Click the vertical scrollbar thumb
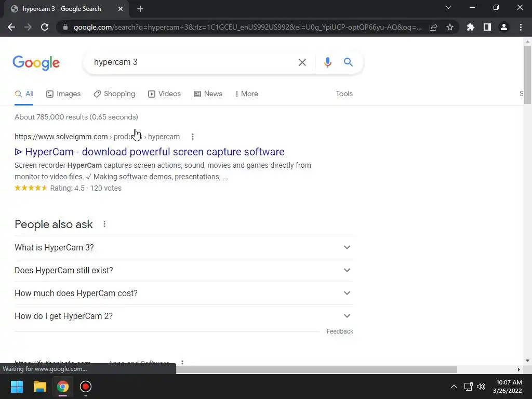The height and width of the screenshot is (399, 532). (x=527, y=75)
